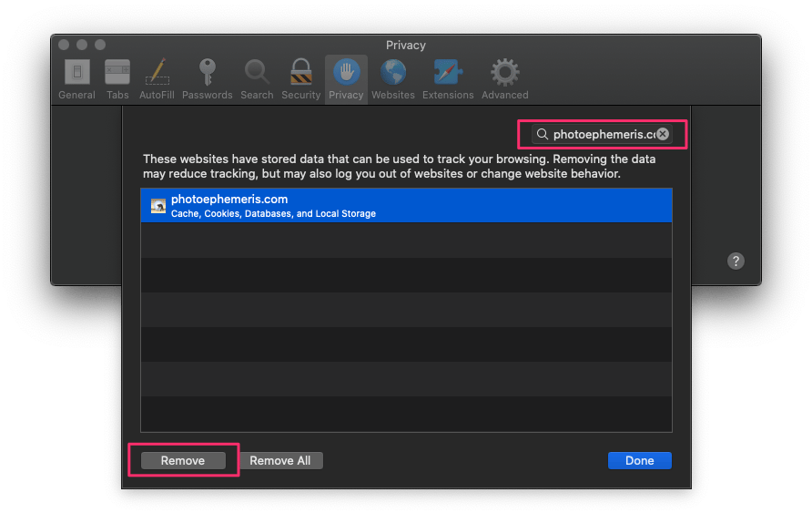Click the Remove button
Viewport: 812px width, 513px height.
(x=183, y=460)
